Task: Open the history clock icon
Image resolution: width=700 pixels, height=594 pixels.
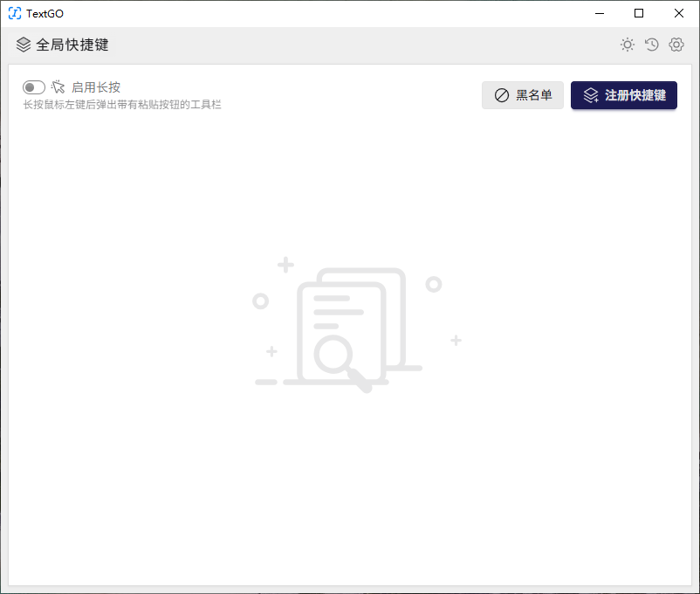Action: pyautogui.click(x=651, y=45)
